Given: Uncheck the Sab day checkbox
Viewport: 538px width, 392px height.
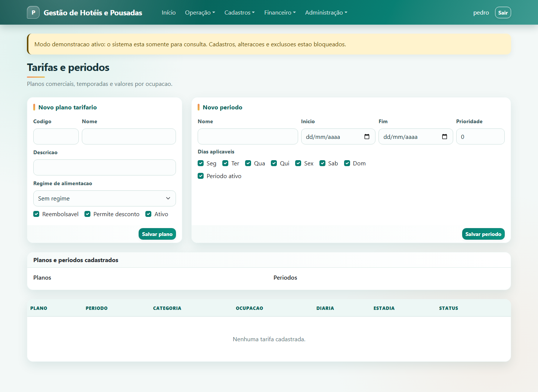Looking at the screenshot, I should (x=322, y=163).
